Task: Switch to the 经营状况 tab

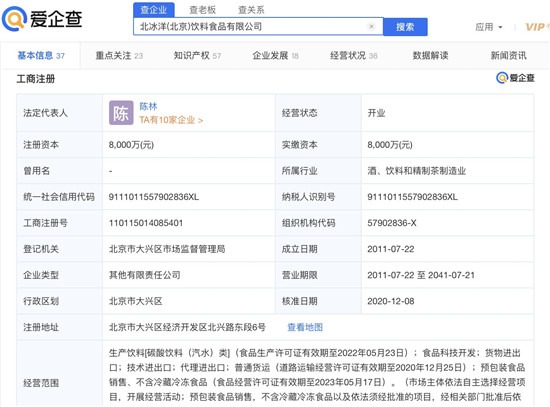Action: 354,55
